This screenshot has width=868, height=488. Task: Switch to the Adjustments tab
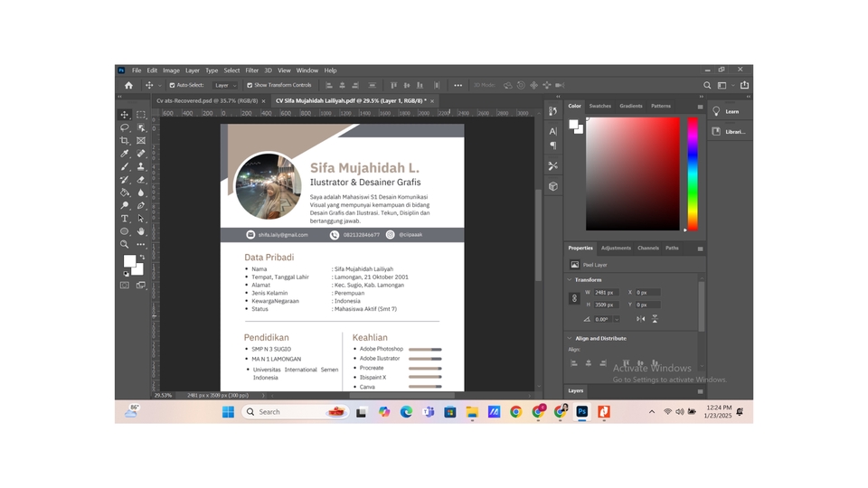coord(616,248)
